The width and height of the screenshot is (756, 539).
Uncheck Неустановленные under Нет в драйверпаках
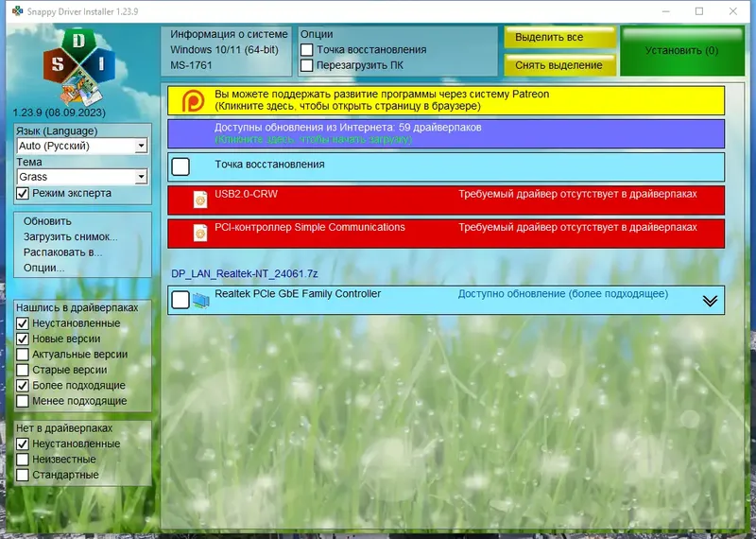point(23,443)
